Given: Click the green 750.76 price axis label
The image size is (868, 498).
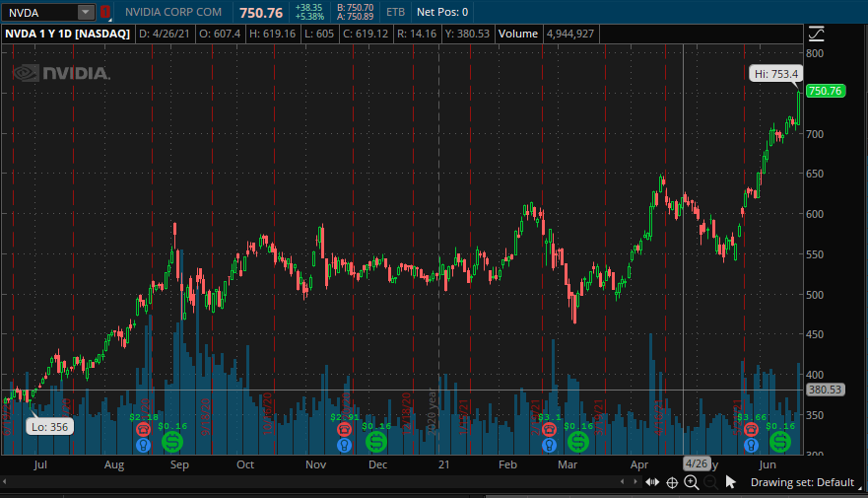Looking at the screenshot, I should coord(825,91).
